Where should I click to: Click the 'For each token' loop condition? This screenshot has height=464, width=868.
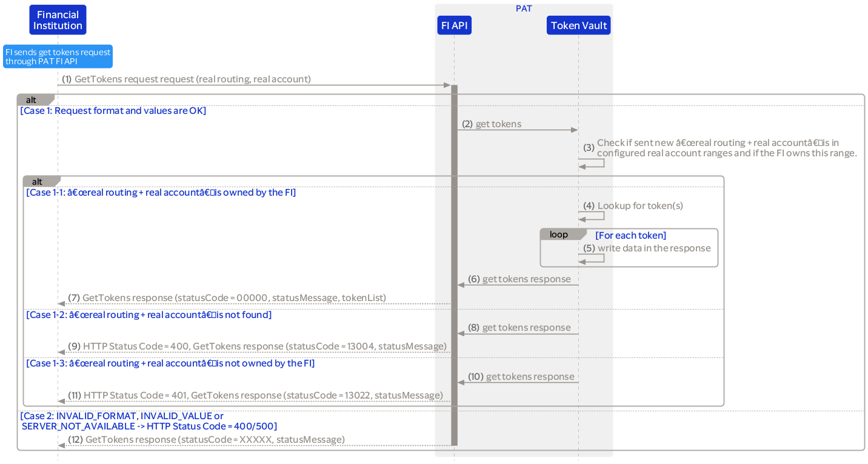click(x=630, y=235)
